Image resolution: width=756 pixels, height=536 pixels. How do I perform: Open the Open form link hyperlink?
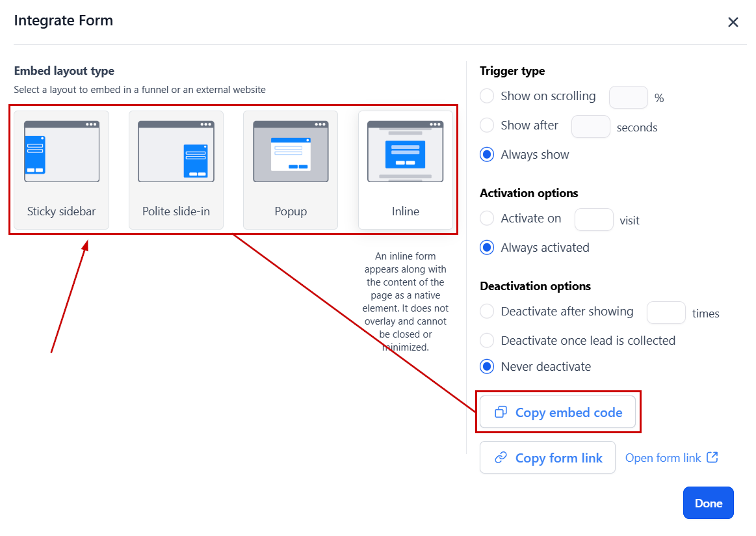point(663,458)
